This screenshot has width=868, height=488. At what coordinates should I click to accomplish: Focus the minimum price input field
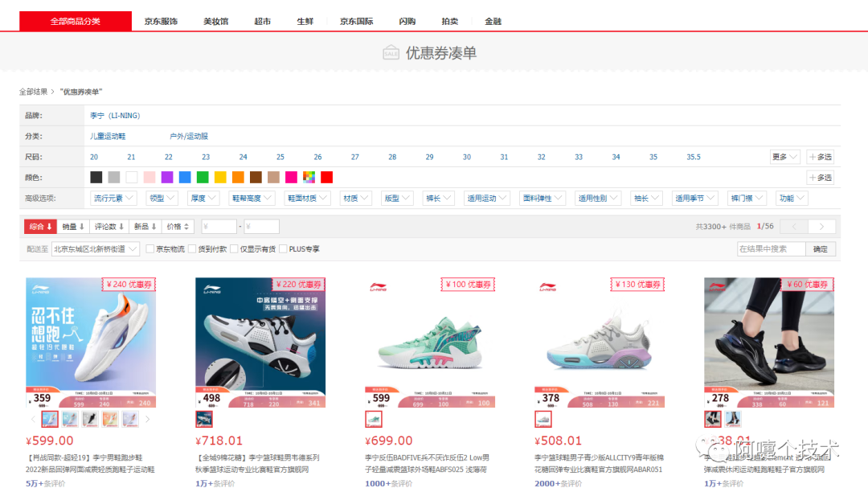[x=219, y=227]
